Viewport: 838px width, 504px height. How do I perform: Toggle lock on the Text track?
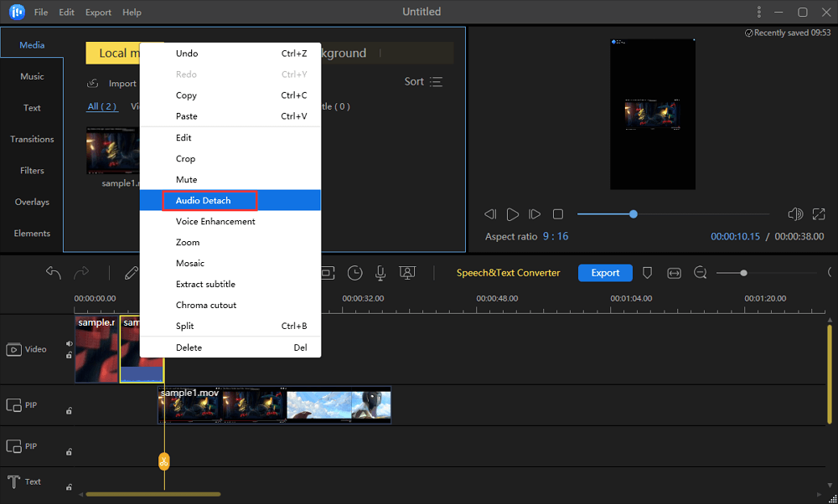[69, 487]
